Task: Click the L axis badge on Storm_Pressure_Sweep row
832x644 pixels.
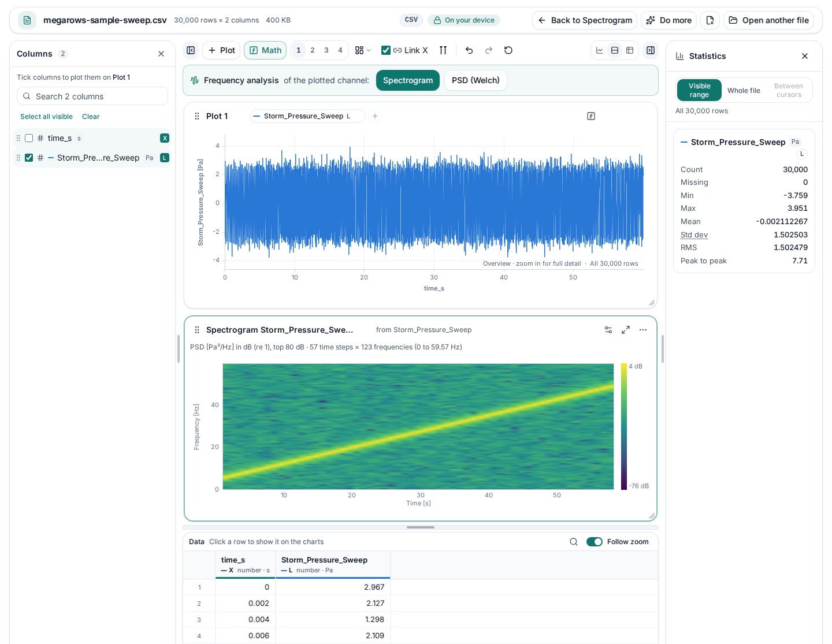Action: 165,158
